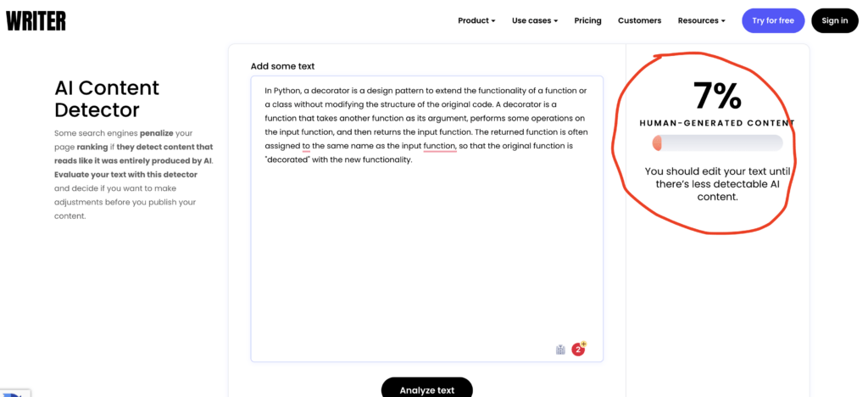Open the red Grammarly badge showing 2
Viewport: 868px width, 397px height.
coord(578,349)
